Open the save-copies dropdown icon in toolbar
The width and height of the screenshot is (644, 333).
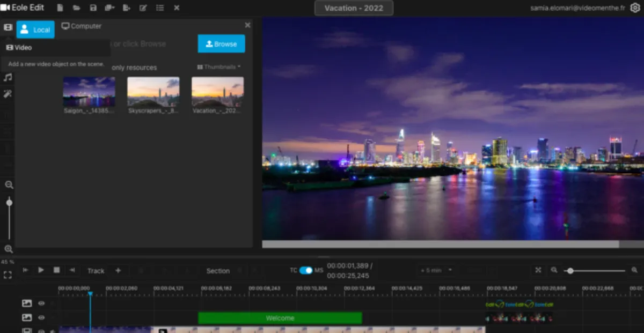110,8
